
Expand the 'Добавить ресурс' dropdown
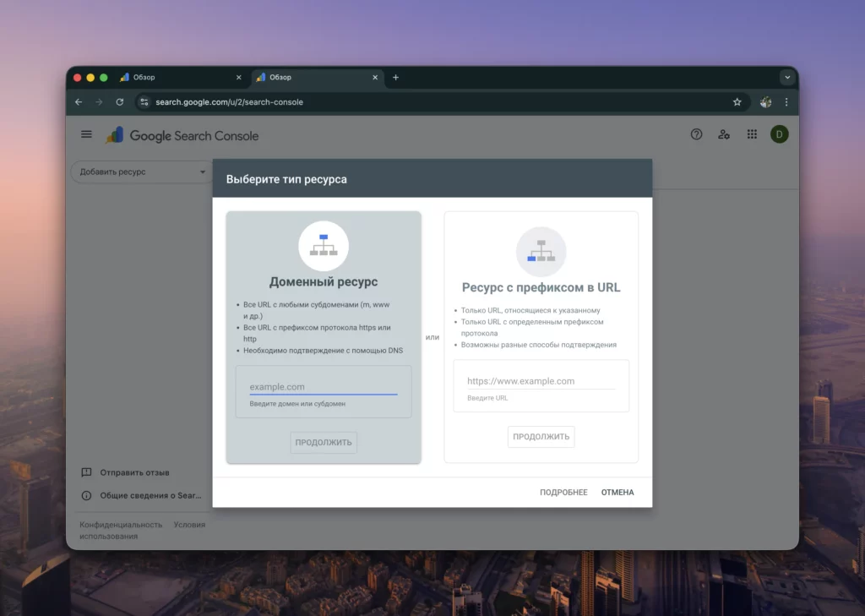click(x=142, y=172)
